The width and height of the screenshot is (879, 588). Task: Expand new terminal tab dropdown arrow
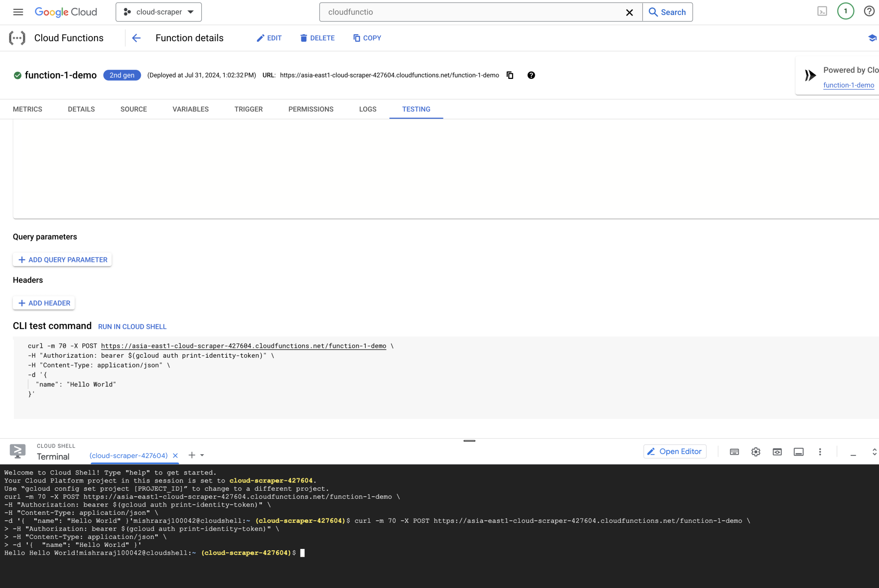pos(202,455)
